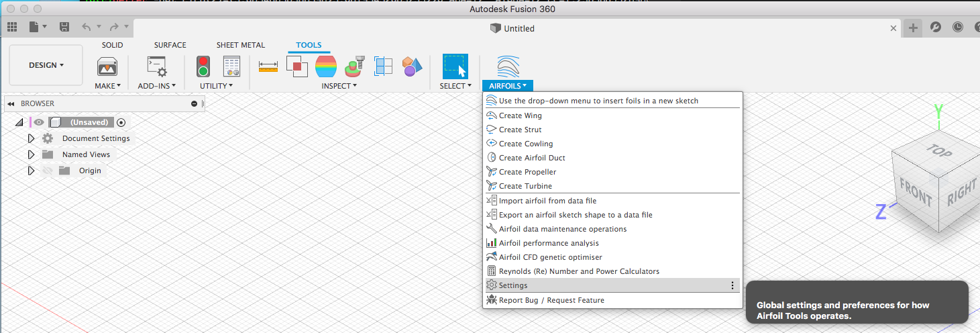Choose Create Wing from Airfoils menu
Viewport: 980px width, 333px height.
pos(611,115)
